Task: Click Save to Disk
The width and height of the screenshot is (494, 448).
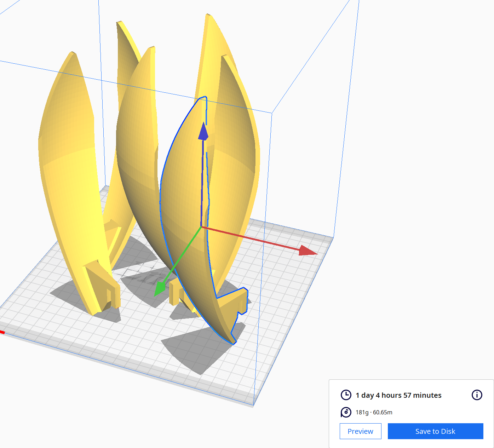Action: point(435,431)
